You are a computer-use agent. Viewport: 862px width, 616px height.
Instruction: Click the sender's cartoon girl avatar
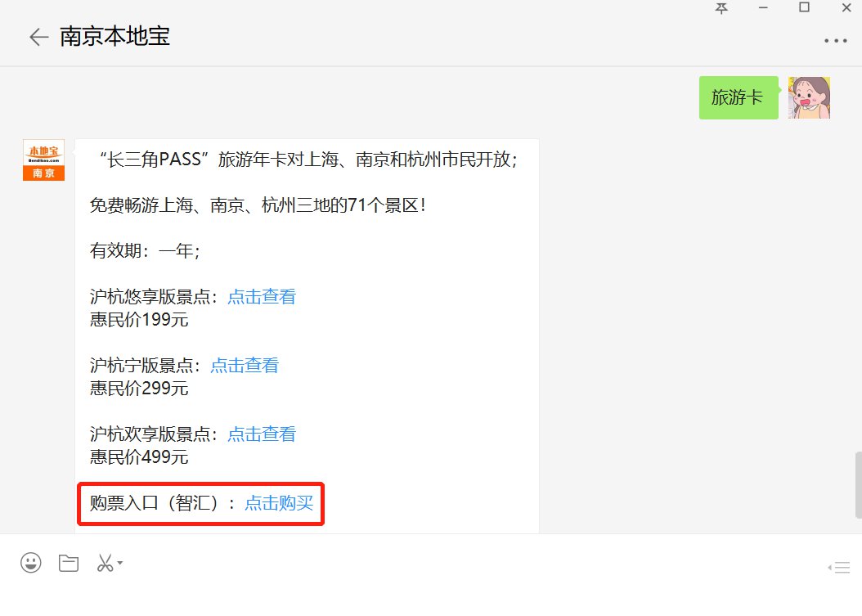tap(809, 97)
